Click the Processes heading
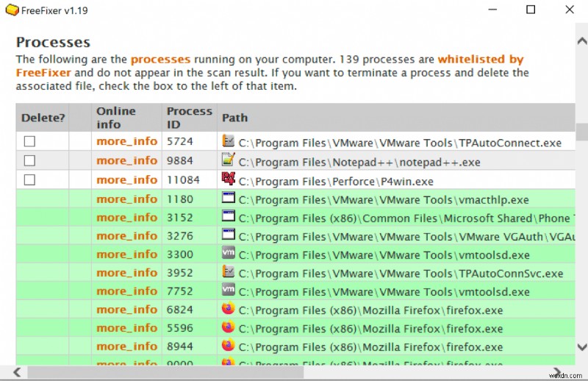 point(53,43)
